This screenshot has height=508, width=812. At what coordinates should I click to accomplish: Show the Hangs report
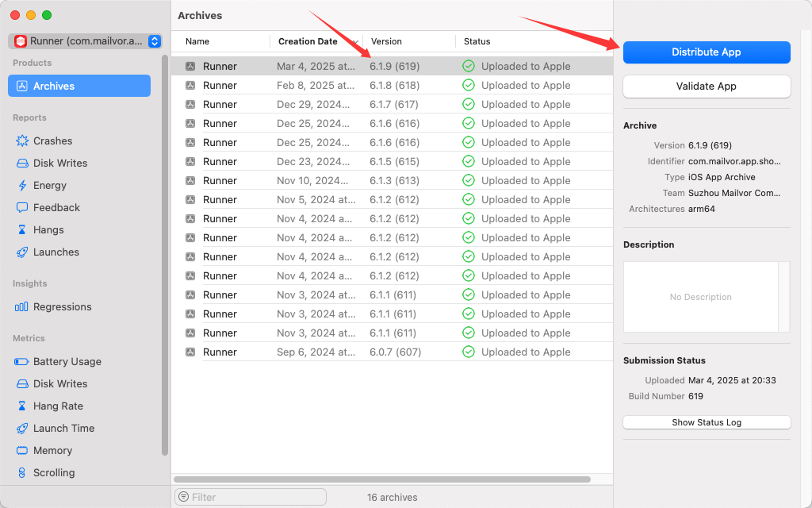pos(48,230)
